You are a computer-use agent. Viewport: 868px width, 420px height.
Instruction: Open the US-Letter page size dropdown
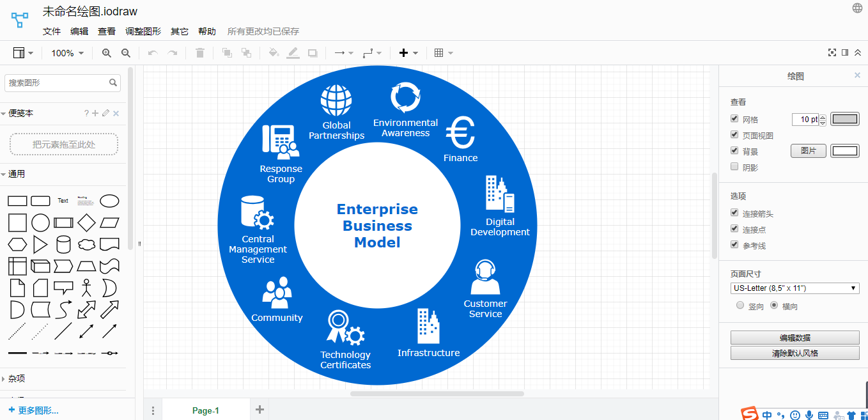tap(795, 288)
